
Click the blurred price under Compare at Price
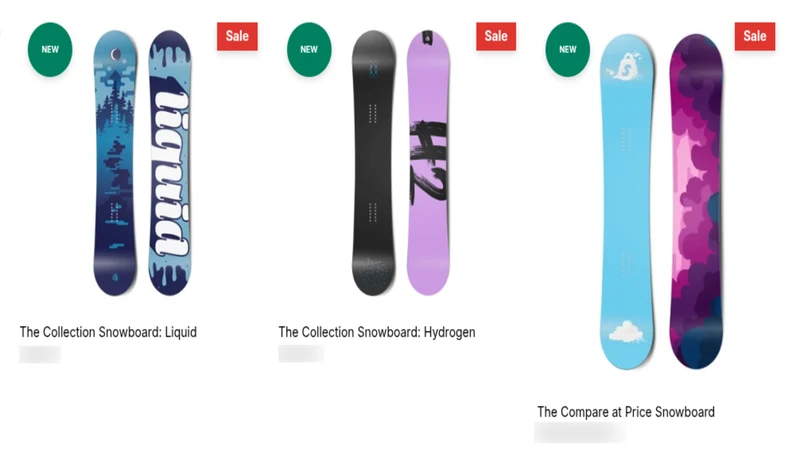coord(579,432)
